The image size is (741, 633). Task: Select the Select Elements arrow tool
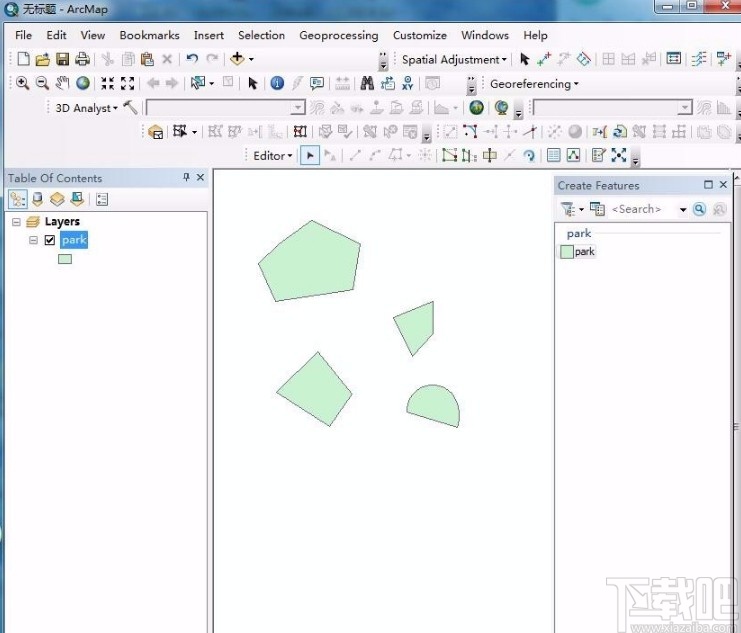point(253,84)
